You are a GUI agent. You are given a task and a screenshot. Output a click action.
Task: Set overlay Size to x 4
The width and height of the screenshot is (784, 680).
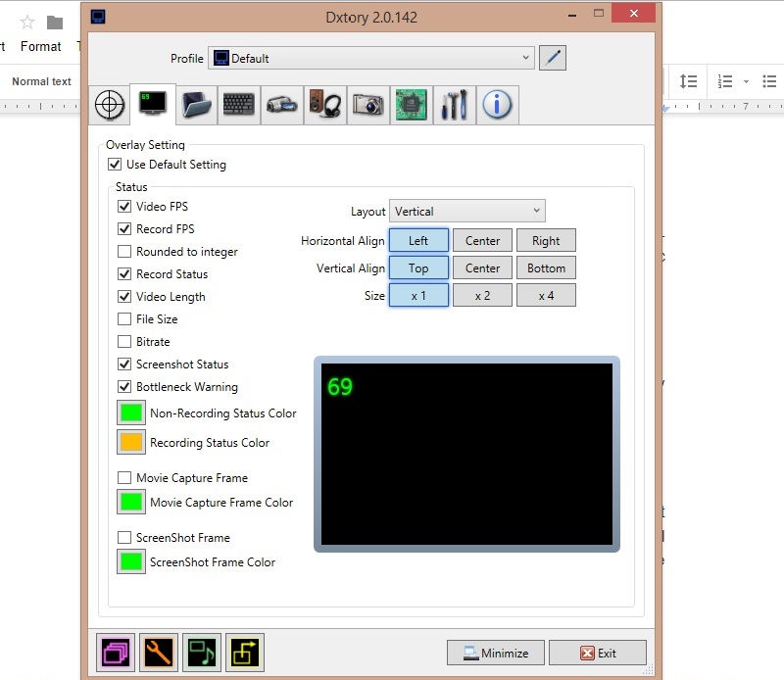(546, 296)
